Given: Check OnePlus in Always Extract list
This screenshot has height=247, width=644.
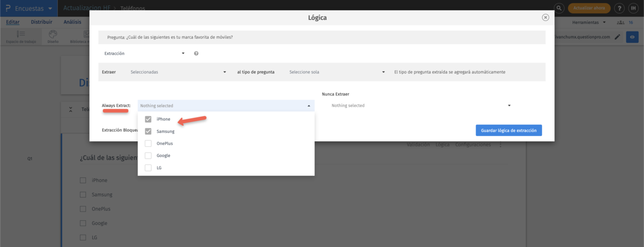Looking at the screenshot, I should point(148,144).
